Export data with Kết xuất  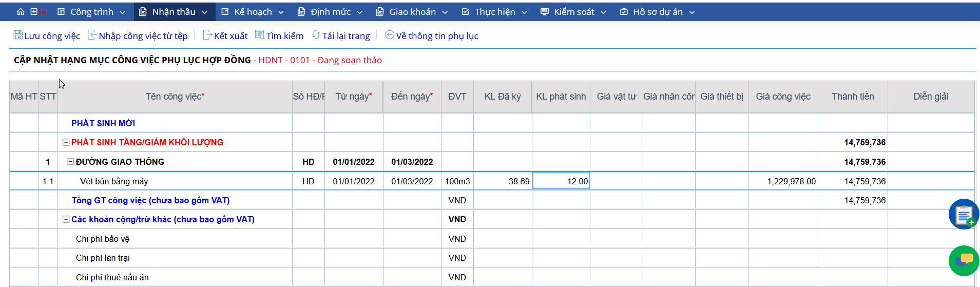click(225, 35)
